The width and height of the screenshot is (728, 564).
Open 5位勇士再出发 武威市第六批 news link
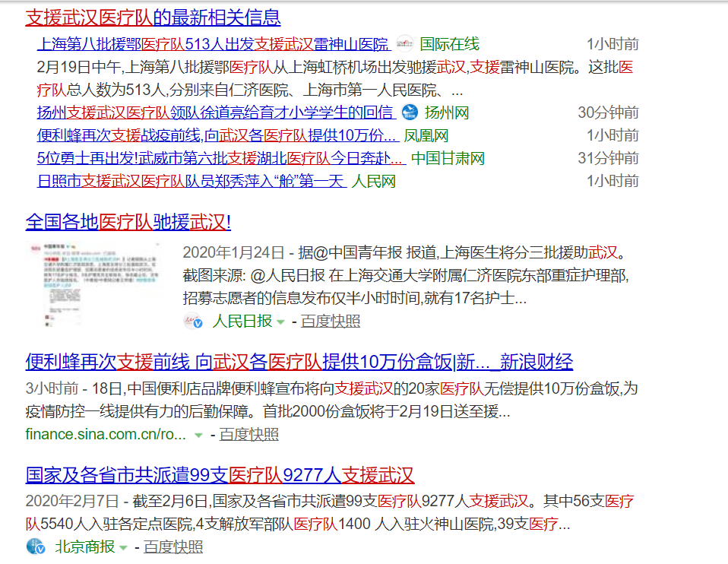[220, 159]
